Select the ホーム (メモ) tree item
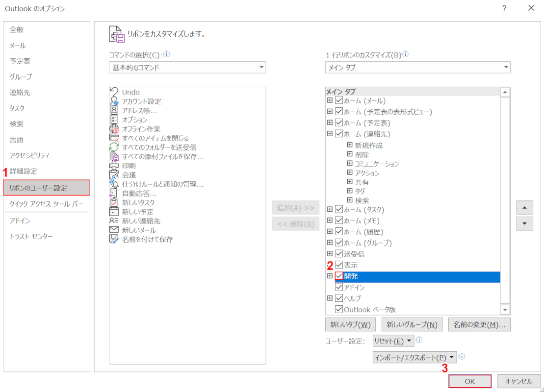 tap(362, 220)
